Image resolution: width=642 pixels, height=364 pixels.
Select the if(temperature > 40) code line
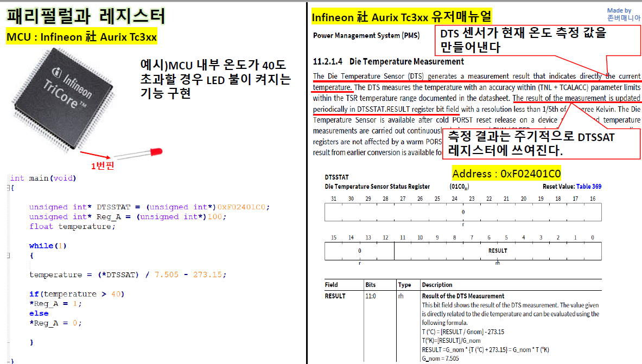click(77, 294)
